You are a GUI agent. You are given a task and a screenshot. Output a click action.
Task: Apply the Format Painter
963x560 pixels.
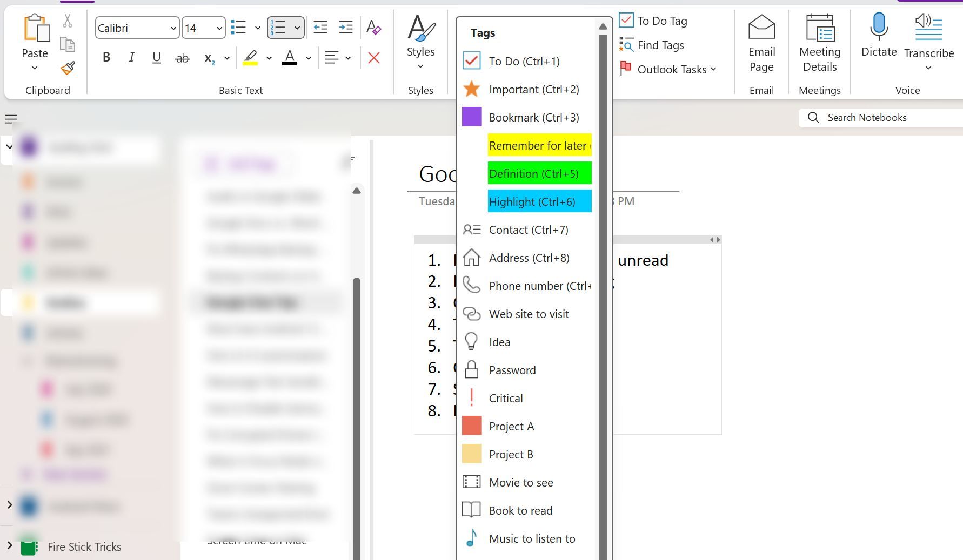point(67,69)
